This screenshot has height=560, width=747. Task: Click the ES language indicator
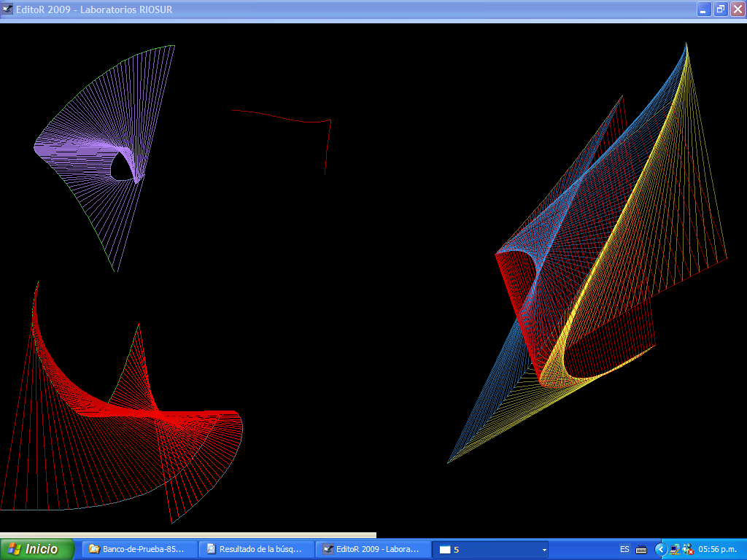click(x=624, y=549)
